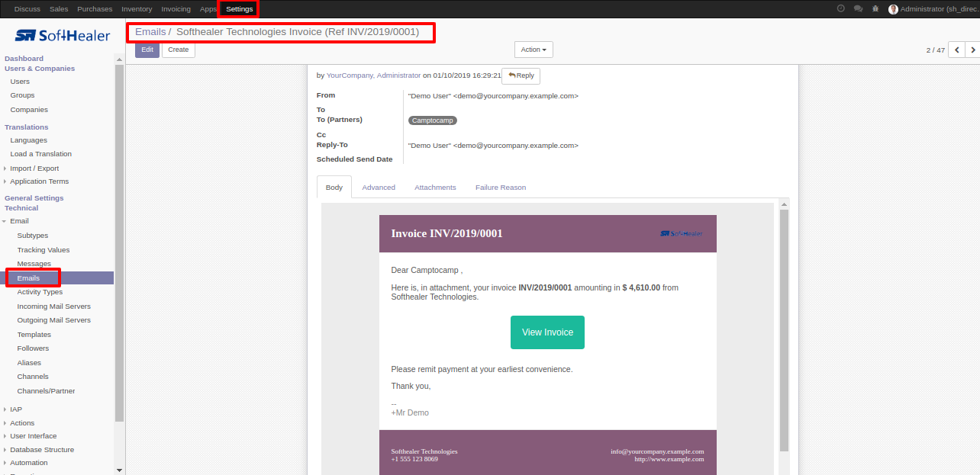
Task: Select Companies in sidebar
Action: pos(29,110)
